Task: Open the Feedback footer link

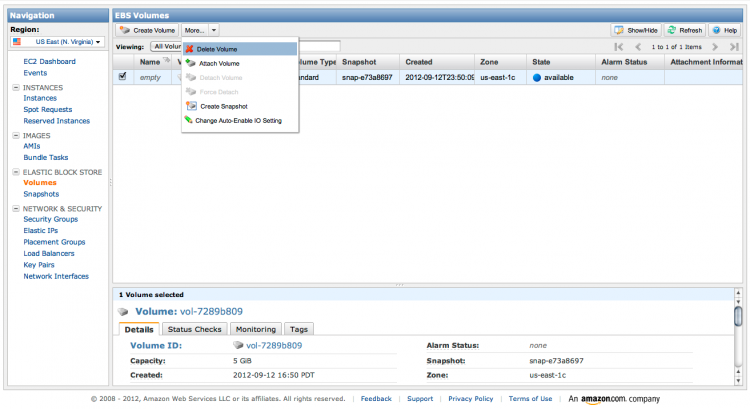Action: [x=376, y=398]
